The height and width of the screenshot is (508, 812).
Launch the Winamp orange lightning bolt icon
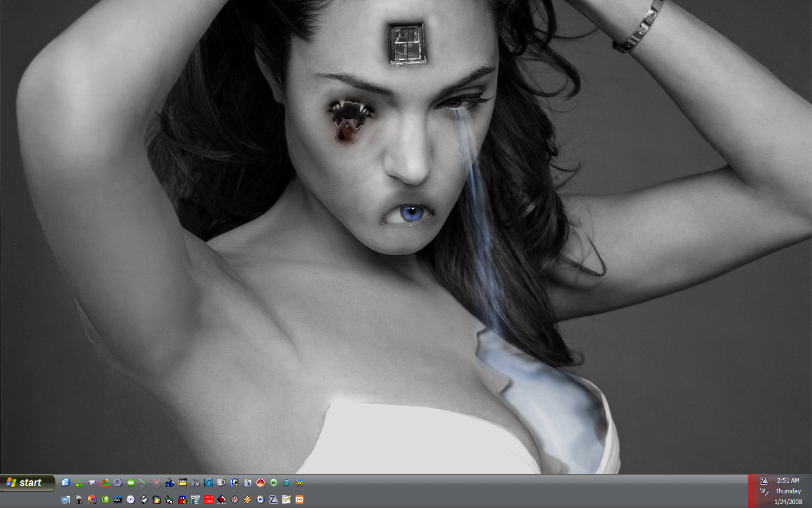[247, 500]
